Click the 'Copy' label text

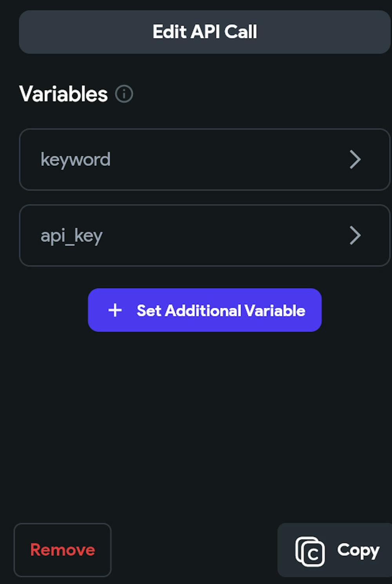coord(358,550)
